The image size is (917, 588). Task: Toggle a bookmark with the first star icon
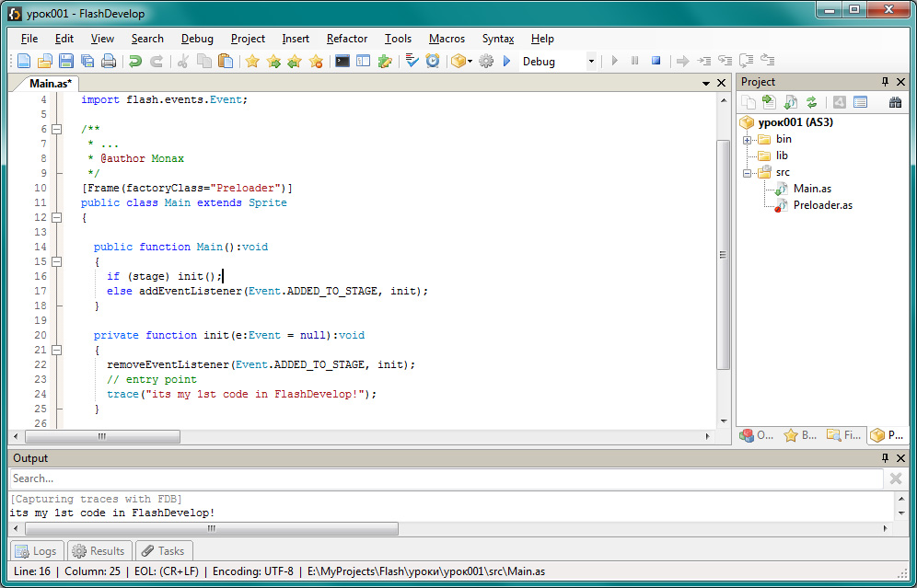(x=252, y=62)
